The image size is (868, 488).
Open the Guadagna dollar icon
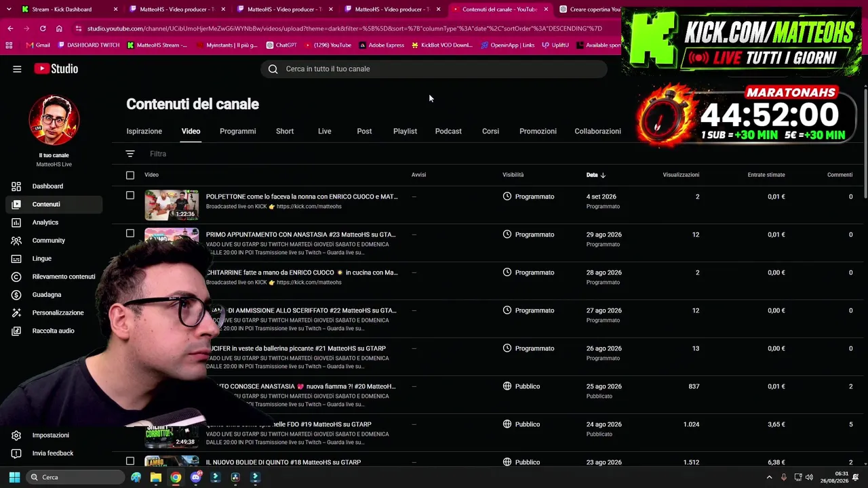point(16,295)
